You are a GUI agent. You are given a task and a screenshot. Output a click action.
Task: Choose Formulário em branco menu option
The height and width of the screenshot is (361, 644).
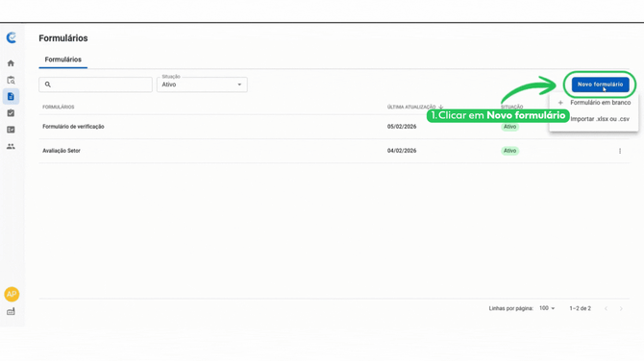click(594, 103)
